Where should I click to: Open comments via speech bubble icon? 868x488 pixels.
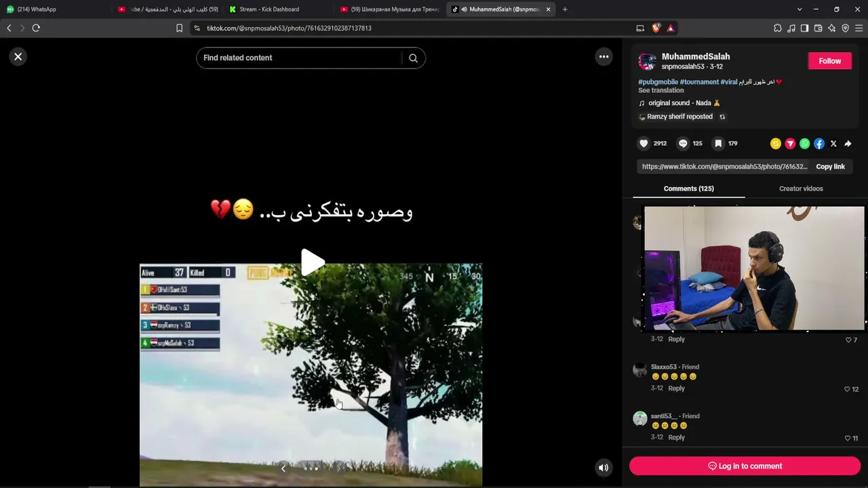pyautogui.click(x=683, y=144)
